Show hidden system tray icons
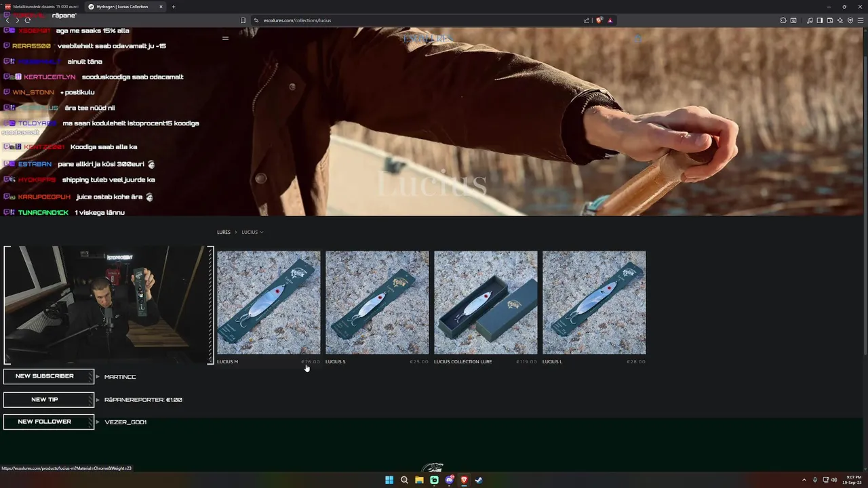This screenshot has height=488, width=868. (804, 480)
